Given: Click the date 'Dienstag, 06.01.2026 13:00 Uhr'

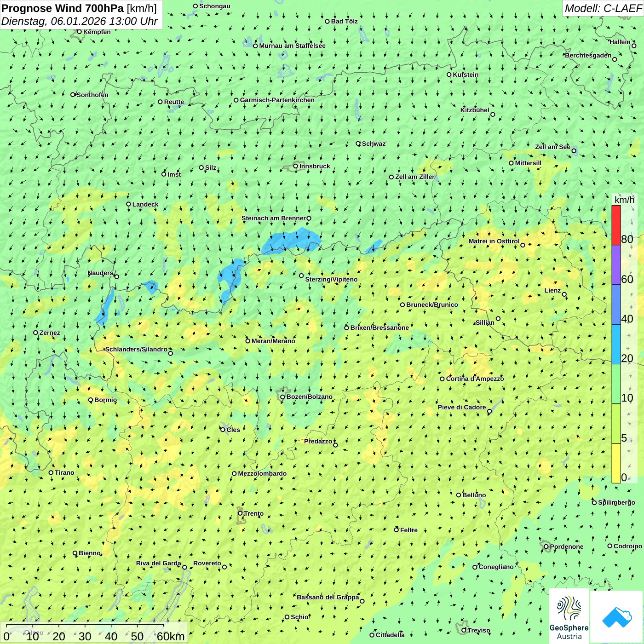Looking at the screenshot, I should point(79,21).
